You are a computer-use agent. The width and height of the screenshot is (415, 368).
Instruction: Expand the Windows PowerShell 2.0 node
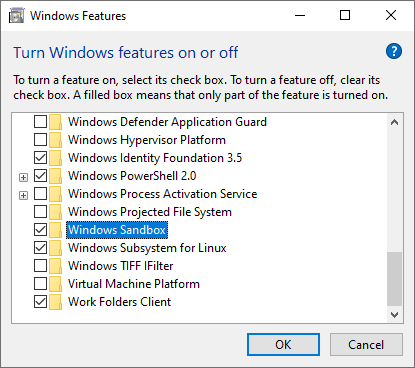[x=23, y=177]
